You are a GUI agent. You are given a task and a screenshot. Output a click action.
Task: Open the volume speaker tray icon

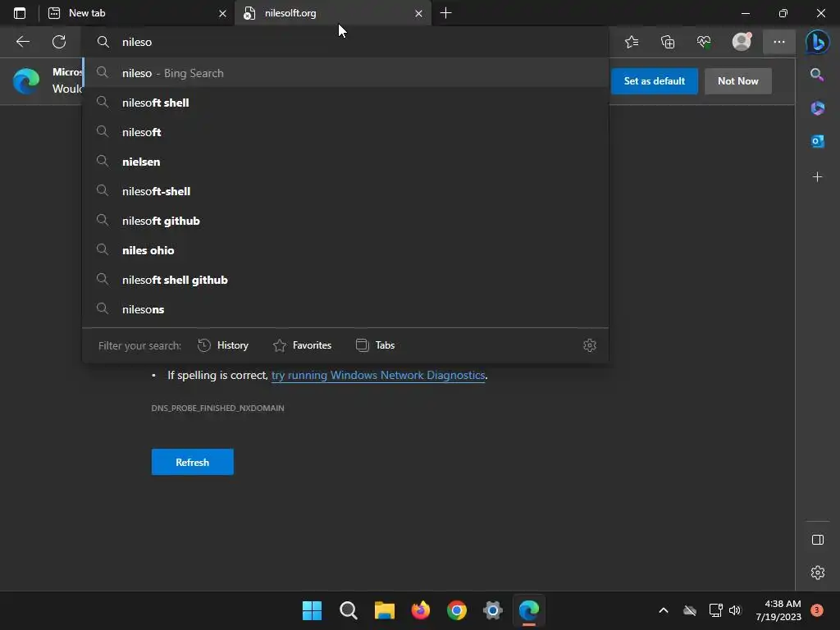[735, 610]
